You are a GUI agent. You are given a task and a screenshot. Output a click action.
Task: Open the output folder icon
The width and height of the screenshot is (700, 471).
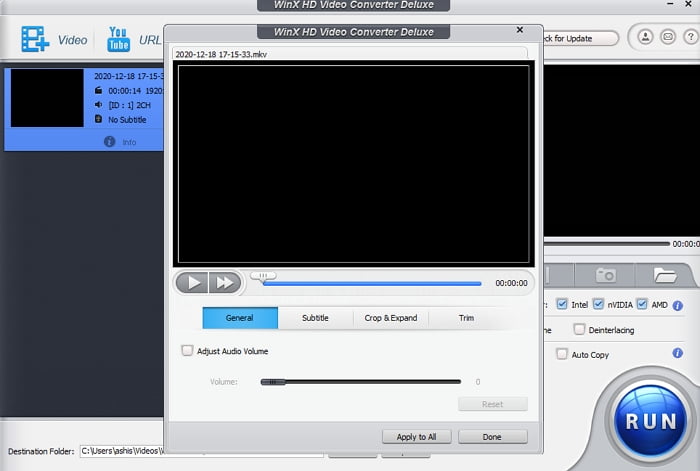click(665, 275)
